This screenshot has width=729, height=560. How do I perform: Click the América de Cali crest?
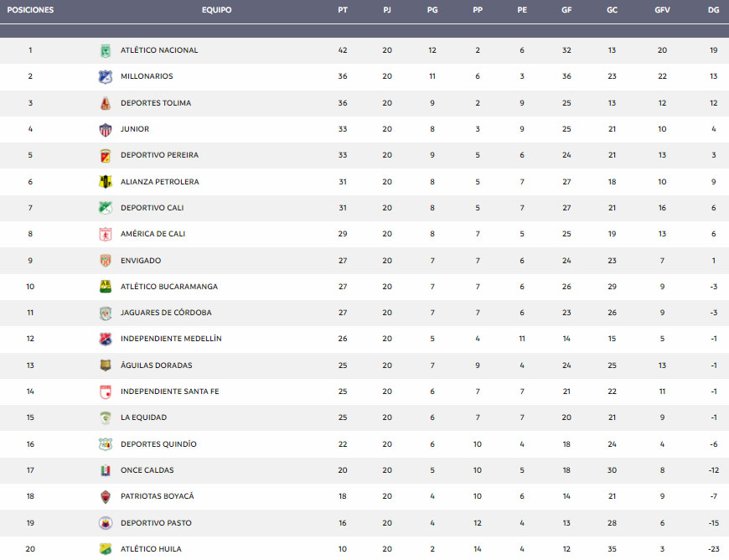[106, 234]
